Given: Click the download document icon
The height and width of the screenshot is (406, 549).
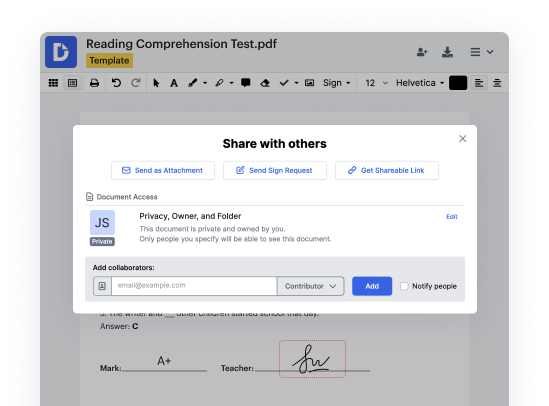Looking at the screenshot, I should tap(447, 52).
